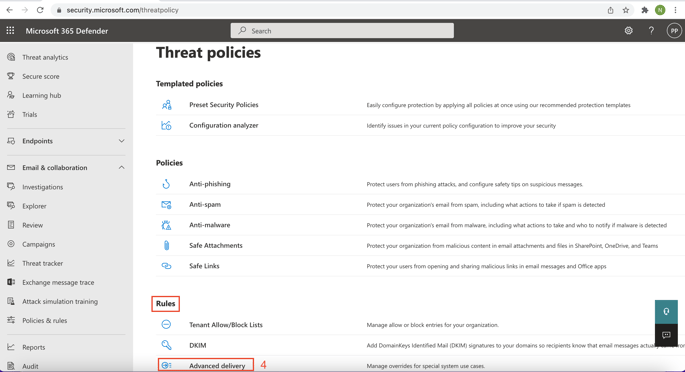Go to Secure score page
The image size is (685, 372).
point(41,76)
